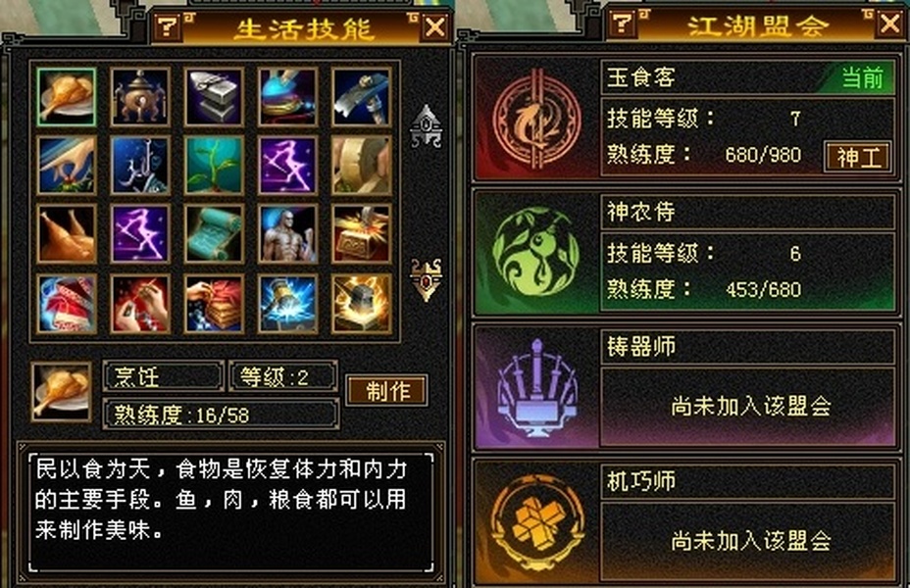Select the 神农侍 guild entry

686,253
